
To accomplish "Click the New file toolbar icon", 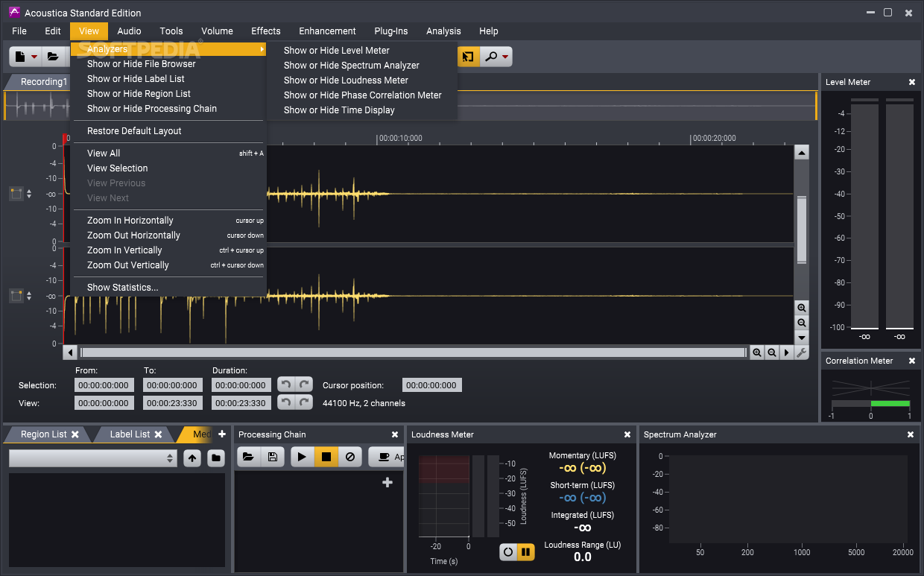I will [x=20, y=56].
